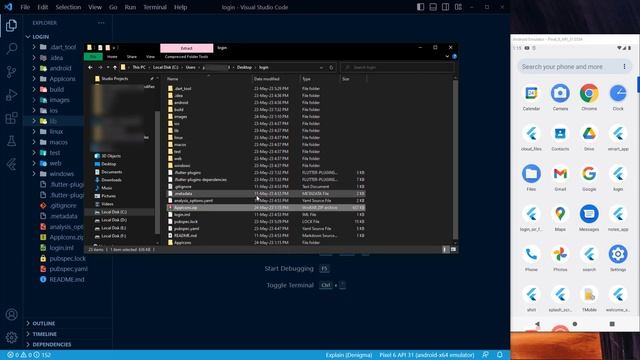The width and height of the screenshot is (640, 360).
Task: Open the Terminal menu in VS Code
Action: 155,7
